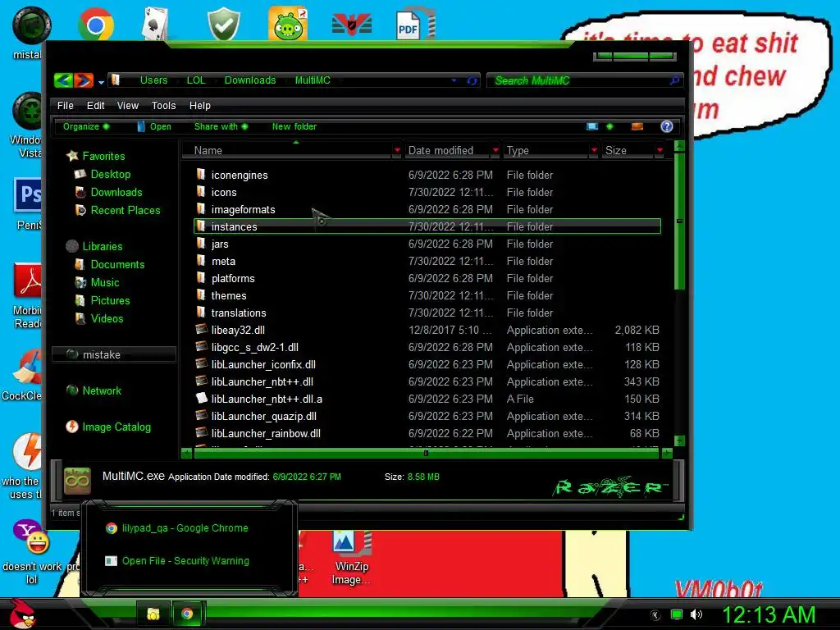The width and height of the screenshot is (840, 630).
Task: Click the Open toolbar button
Action: [154, 126]
